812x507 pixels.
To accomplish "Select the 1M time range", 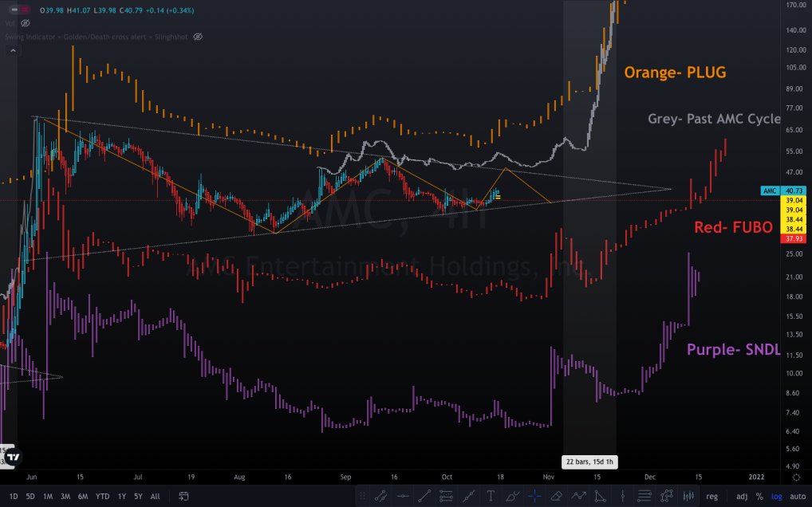I will tap(48, 496).
